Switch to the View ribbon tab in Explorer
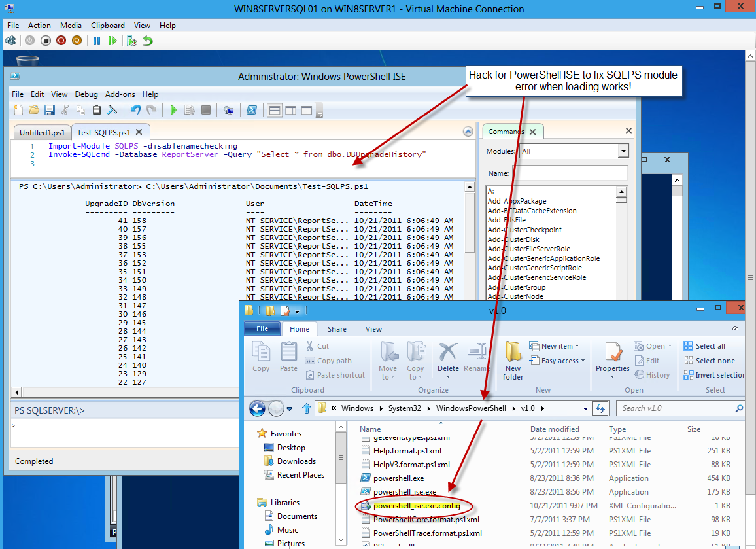The width and height of the screenshot is (756, 549). (373, 329)
